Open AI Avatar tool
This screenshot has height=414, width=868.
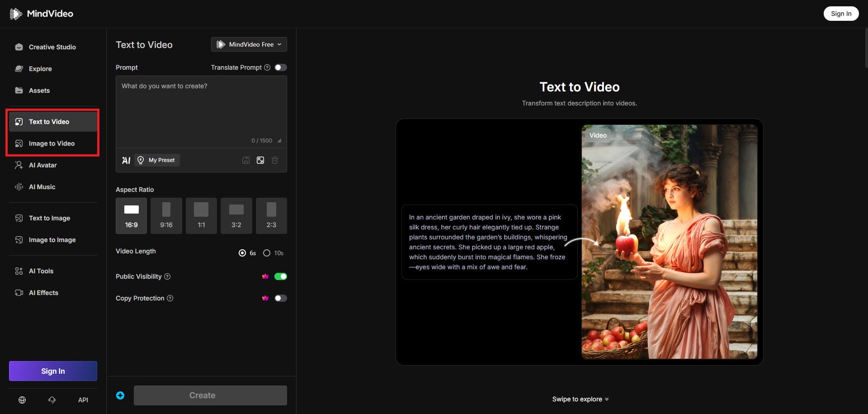53,165
